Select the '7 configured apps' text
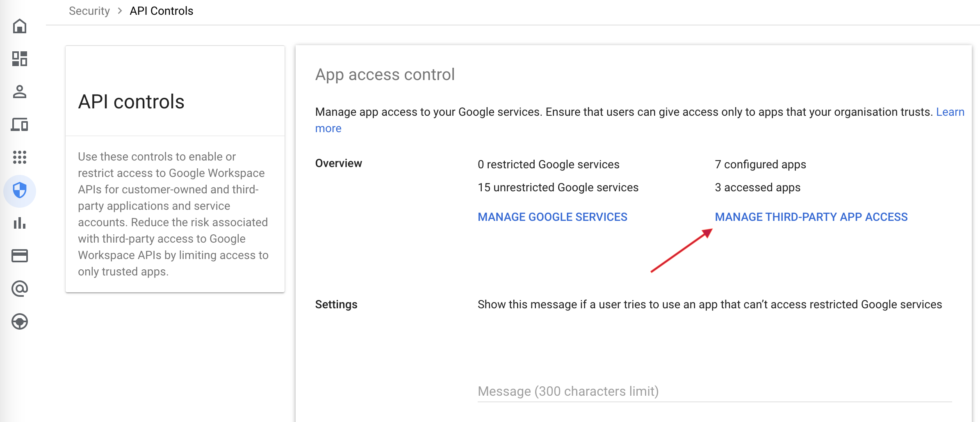 point(760,165)
